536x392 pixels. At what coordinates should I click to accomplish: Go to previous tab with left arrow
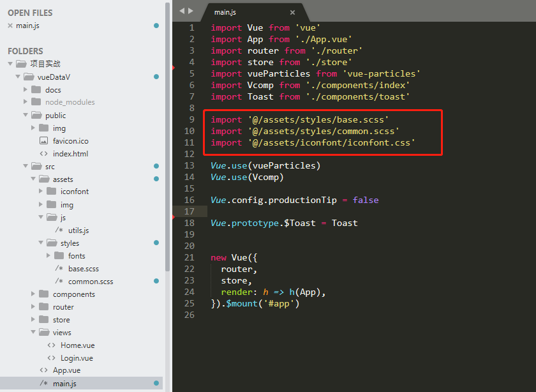coord(182,11)
